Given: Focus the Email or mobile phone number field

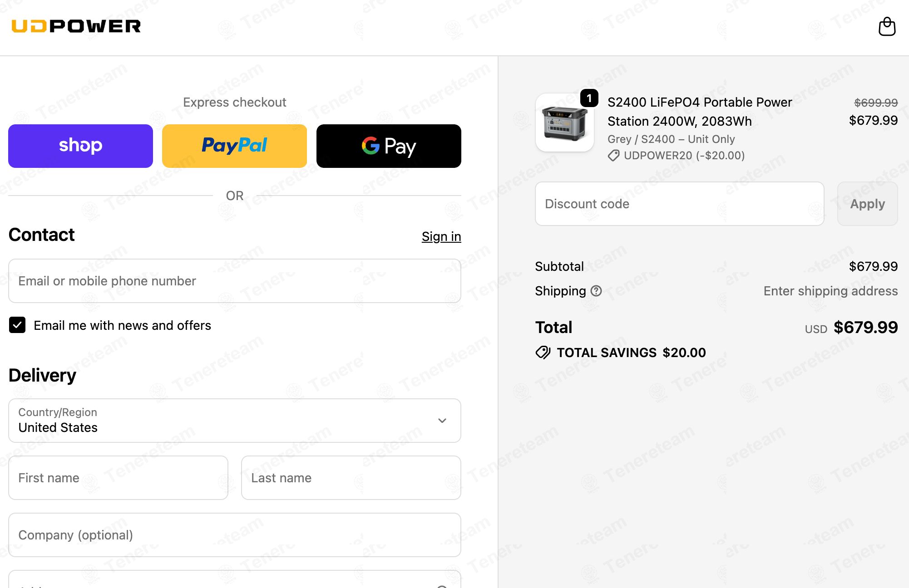Looking at the screenshot, I should click(x=235, y=281).
